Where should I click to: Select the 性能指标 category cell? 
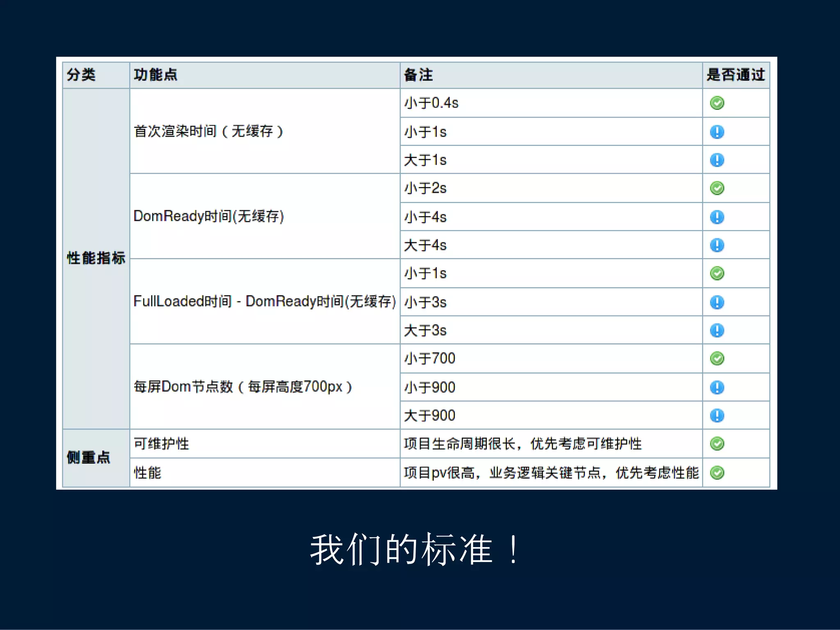96,258
